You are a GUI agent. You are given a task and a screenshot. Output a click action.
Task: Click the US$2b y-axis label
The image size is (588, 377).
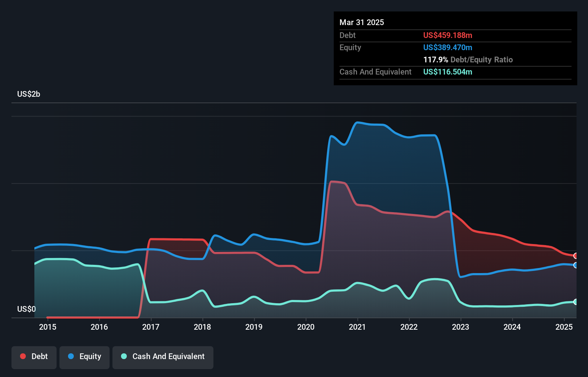pos(29,94)
